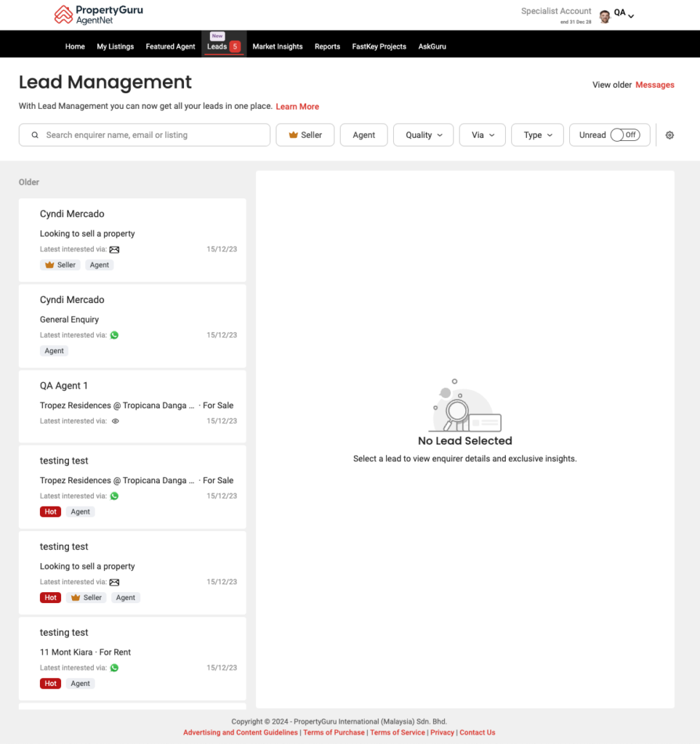Click the PropertyGuru AgentNet logo
Screen dimensions: 700x744
pyautogui.click(x=98, y=14)
